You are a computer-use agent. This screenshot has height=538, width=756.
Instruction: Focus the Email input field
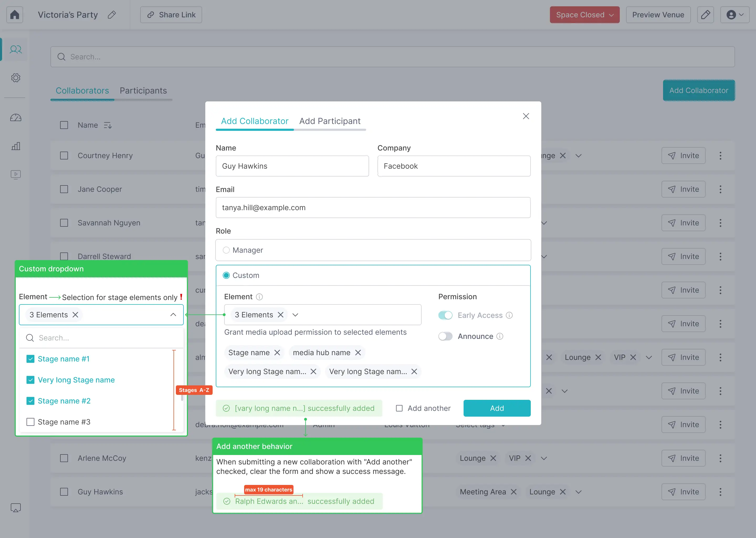[373, 207]
